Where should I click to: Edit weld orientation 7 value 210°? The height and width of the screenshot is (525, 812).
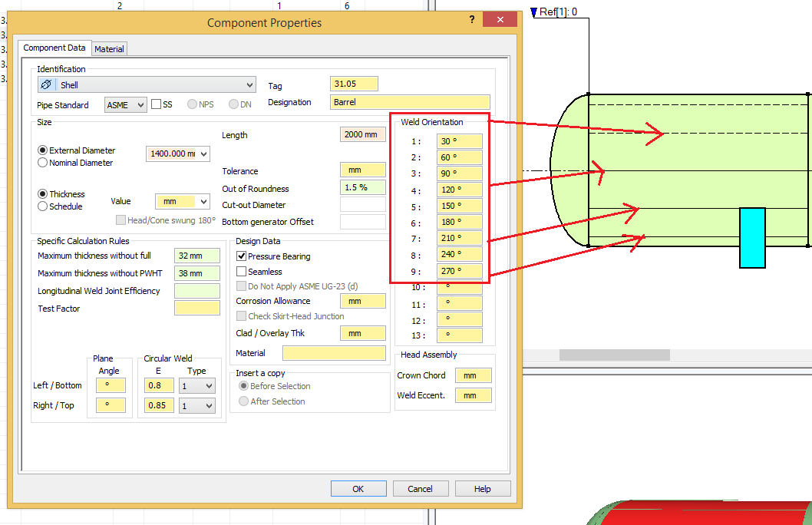[x=459, y=238]
